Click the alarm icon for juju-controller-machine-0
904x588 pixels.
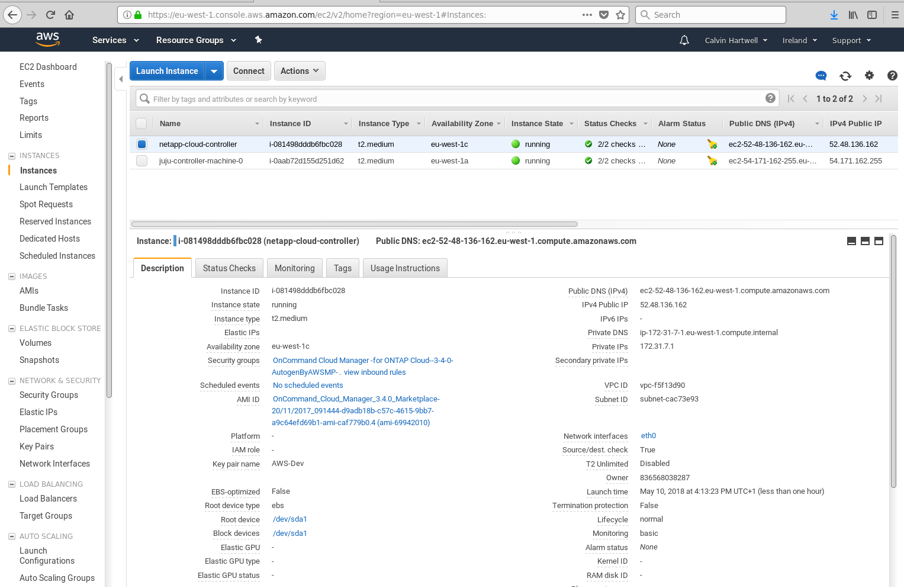tap(712, 161)
